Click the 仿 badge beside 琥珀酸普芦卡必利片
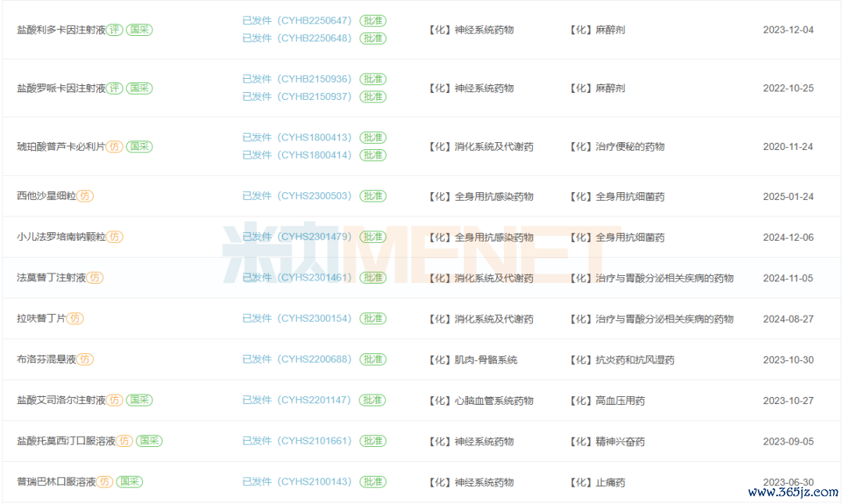 [115, 146]
